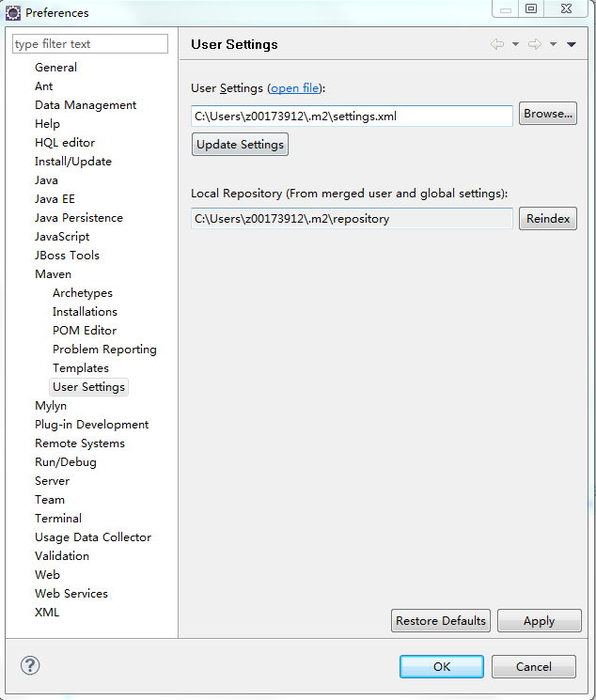The height and width of the screenshot is (700, 596).
Task: Focus the 'type filter text' search box
Action: pyautogui.click(x=89, y=44)
